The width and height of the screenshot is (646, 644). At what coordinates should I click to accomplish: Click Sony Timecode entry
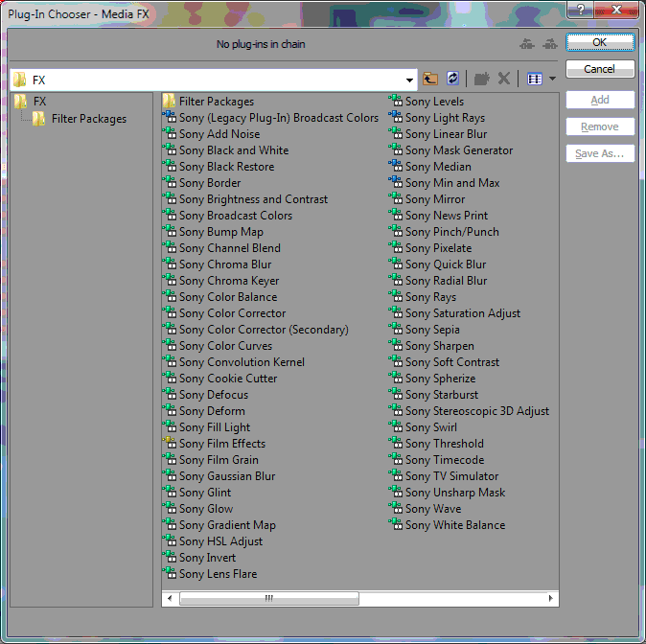[x=437, y=460]
